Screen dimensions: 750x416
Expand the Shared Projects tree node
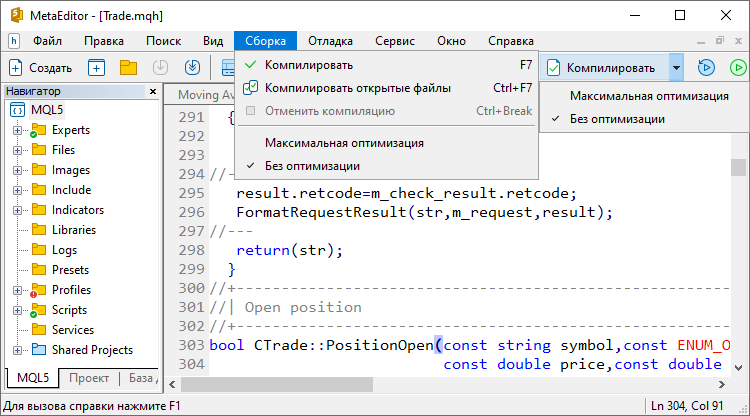pos(17,350)
